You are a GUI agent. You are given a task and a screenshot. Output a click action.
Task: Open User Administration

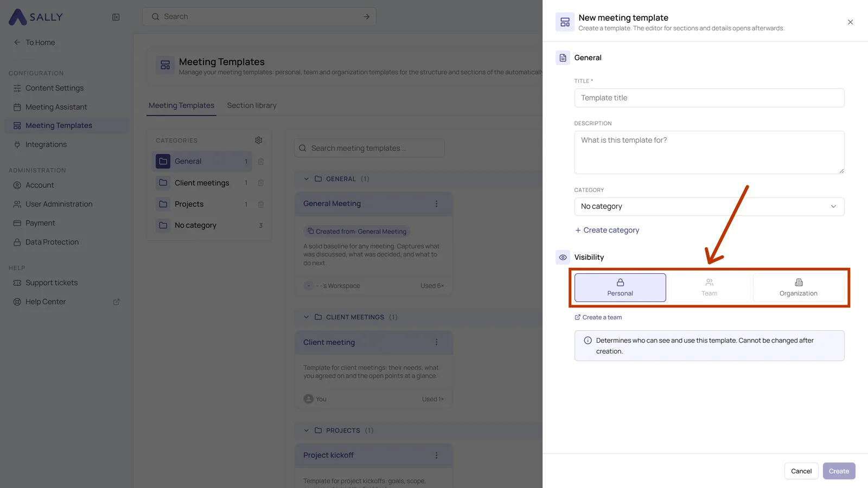[59, 204]
